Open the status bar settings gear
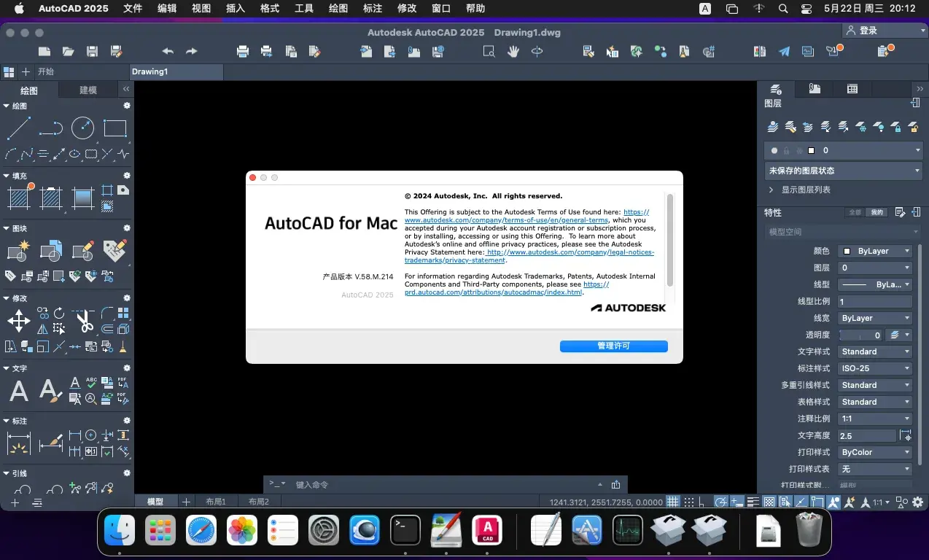This screenshot has width=929, height=560. pyautogui.click(x=917, y=502)
